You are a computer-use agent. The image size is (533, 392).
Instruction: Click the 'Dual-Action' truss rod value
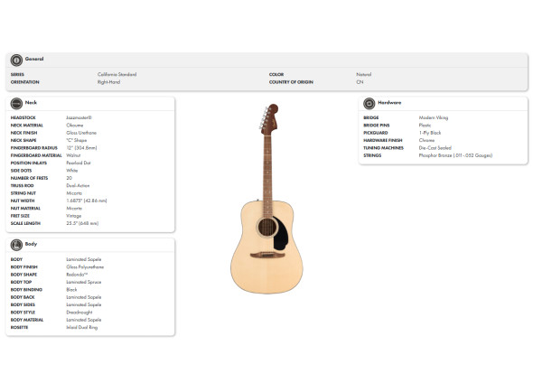(x=78, y=186)
